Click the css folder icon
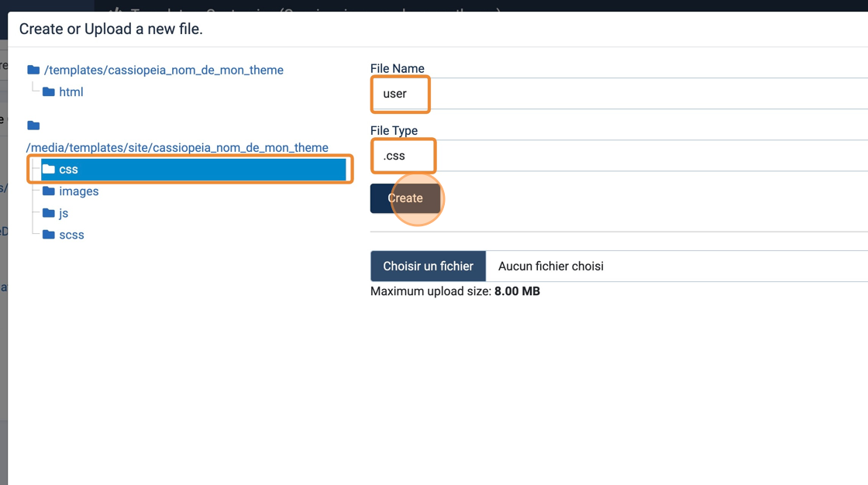Image resolution: width=868 pixels, height=485 pixels. (49, 169)
